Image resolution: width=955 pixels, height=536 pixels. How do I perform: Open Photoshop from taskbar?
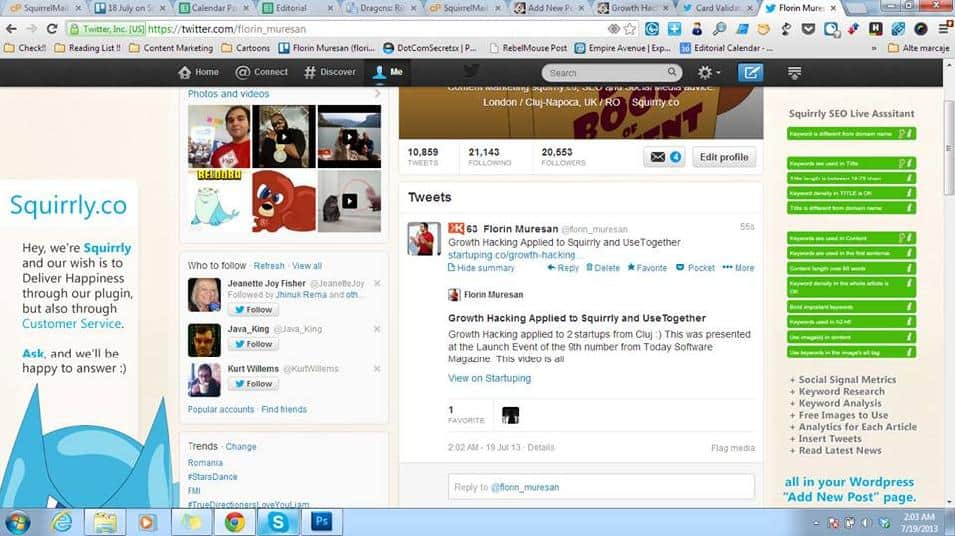tap(322, 522)
